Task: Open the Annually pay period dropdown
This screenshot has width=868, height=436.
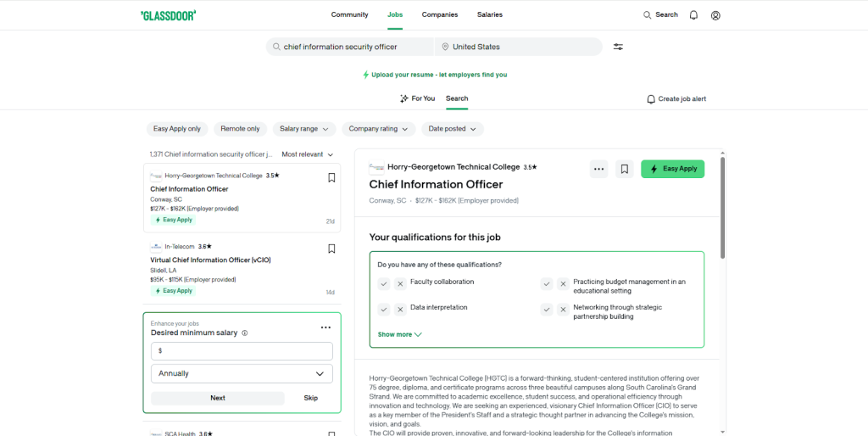Action: (x=242, y=374)
